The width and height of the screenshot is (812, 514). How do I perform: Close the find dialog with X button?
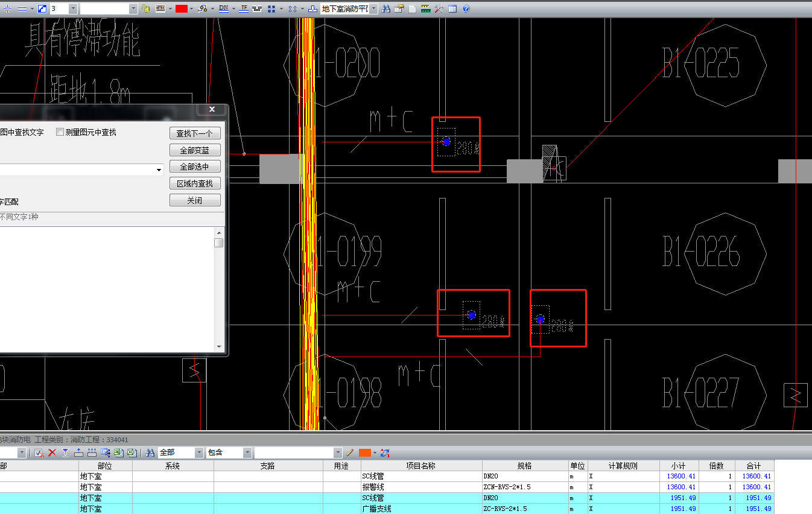pos(212,109)
